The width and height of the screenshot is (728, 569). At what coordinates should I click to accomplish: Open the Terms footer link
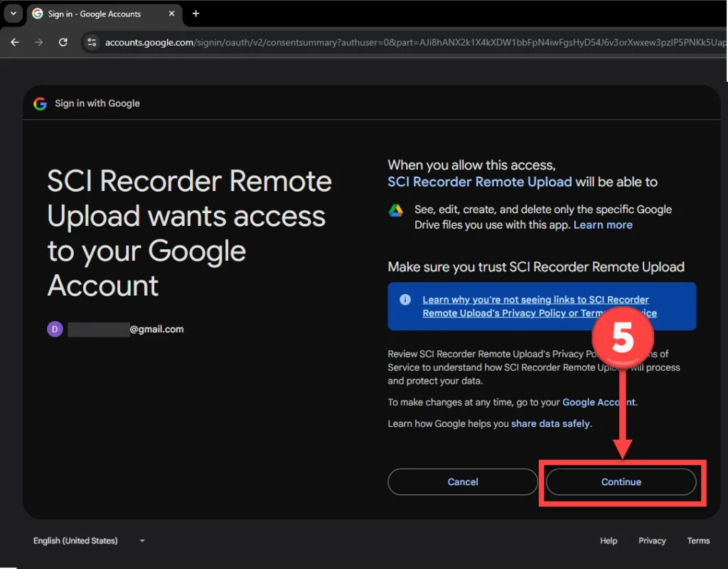tap(698, 541)
